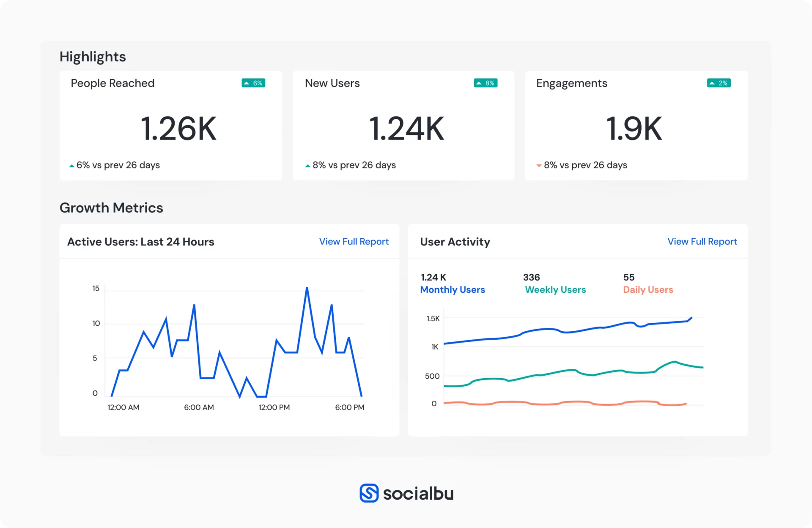Screen dimensions: 812x528
Task: Click the 12:00 PM axis label
Action: pos(274,407)
